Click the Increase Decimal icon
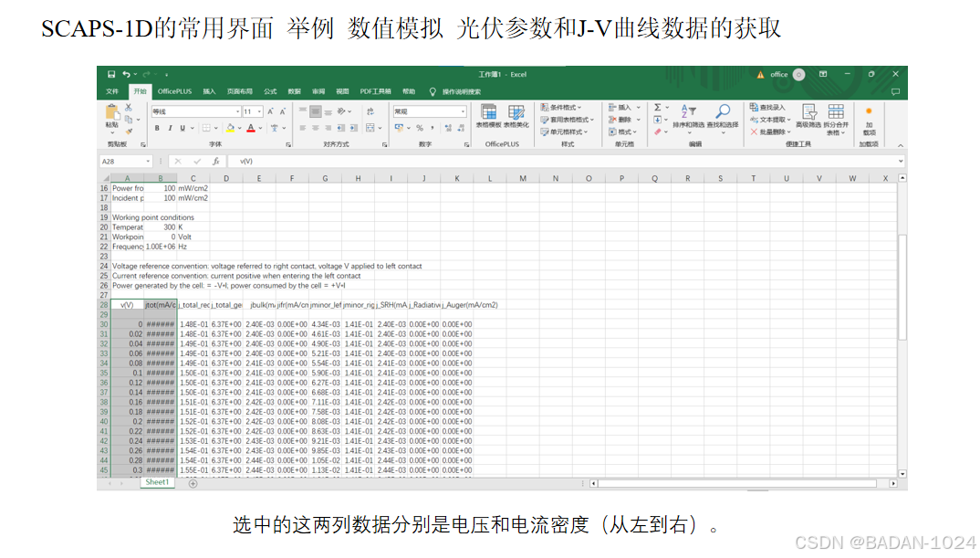 point(448,128)
